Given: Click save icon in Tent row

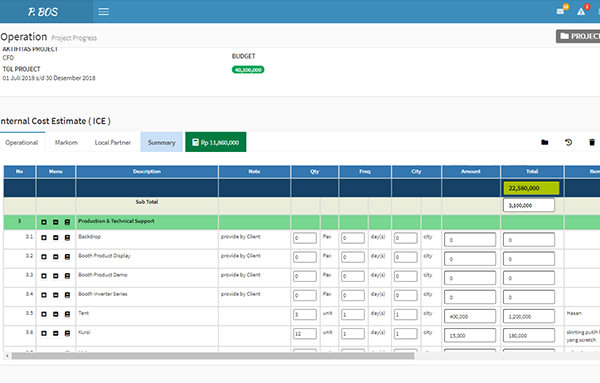Looking at the screenshot, I should coord(67,314).
